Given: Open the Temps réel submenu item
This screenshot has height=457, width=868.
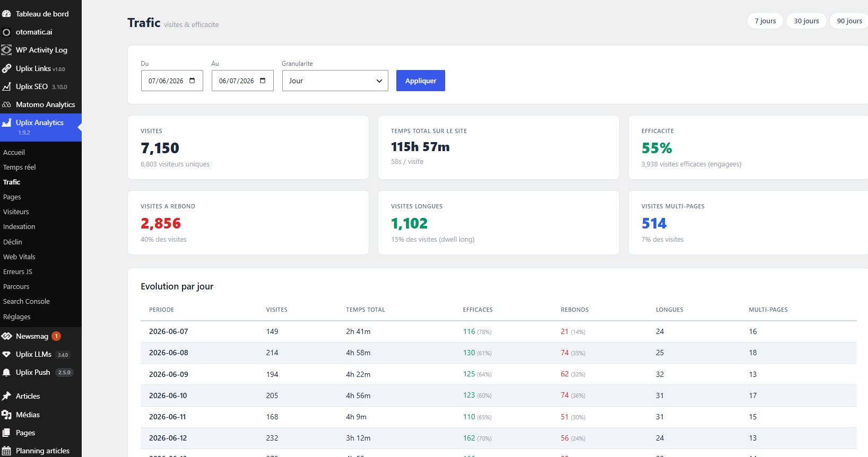Looking at the screenshot, I should tap(20, 167).
